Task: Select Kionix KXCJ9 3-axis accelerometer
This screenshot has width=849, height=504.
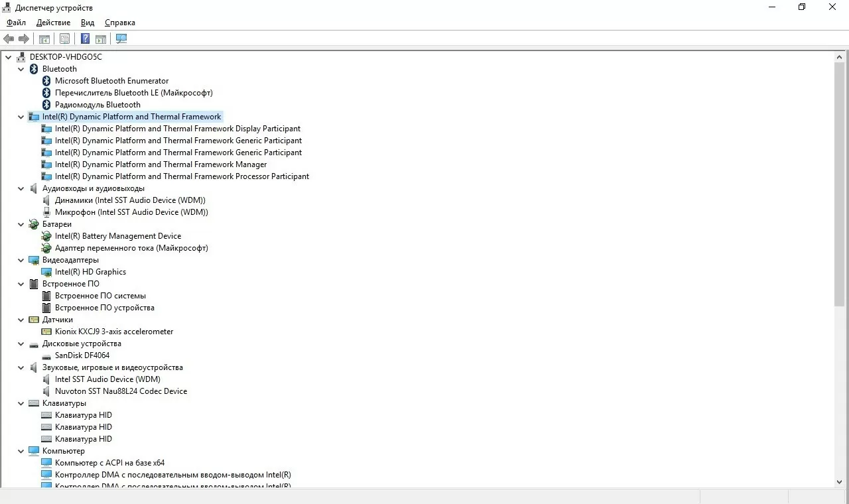Action: (114, 332)
